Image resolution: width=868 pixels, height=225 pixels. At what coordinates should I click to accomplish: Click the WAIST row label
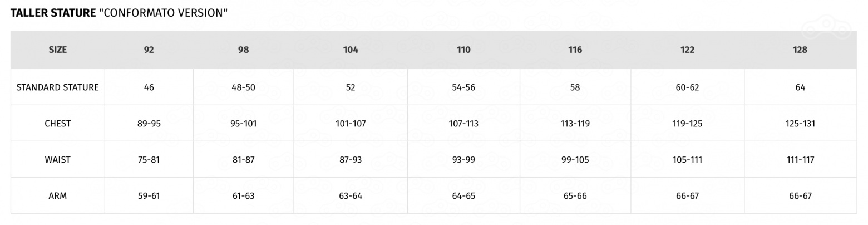coord(57,160)
